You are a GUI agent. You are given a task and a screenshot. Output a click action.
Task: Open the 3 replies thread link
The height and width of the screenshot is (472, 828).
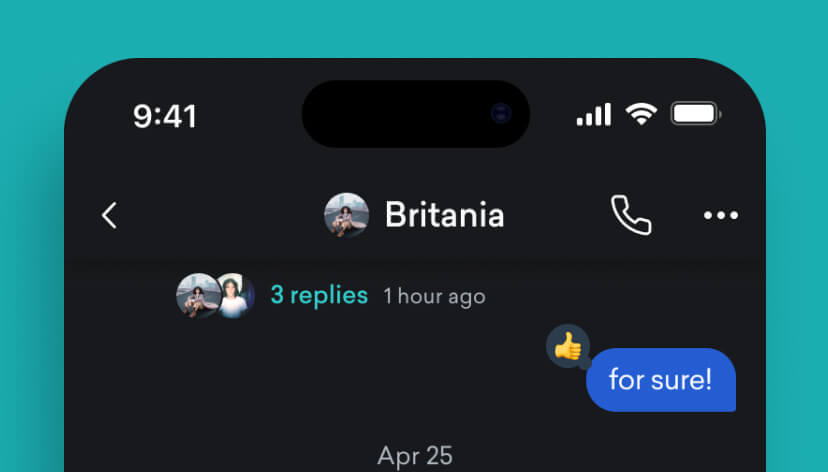(319, 296)
